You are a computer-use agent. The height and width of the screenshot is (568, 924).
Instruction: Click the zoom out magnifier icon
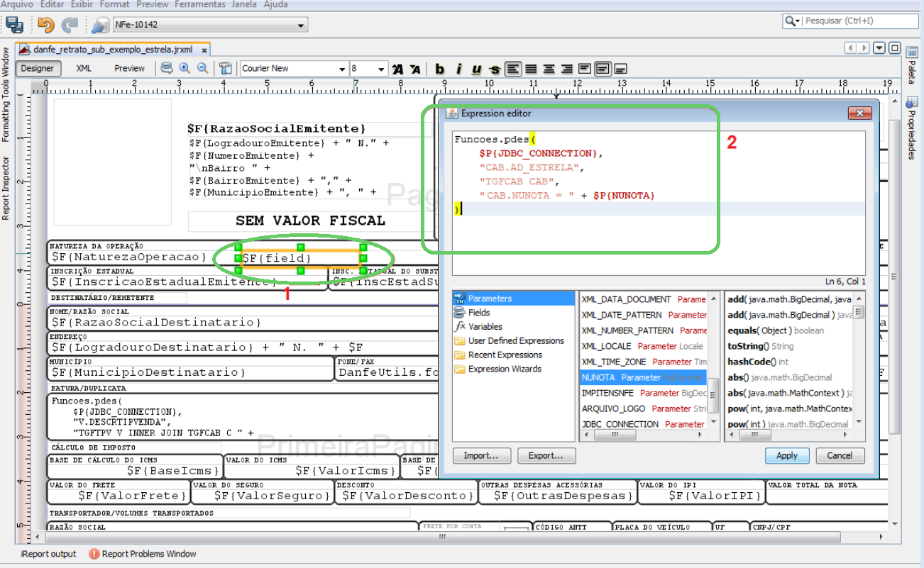202,68
